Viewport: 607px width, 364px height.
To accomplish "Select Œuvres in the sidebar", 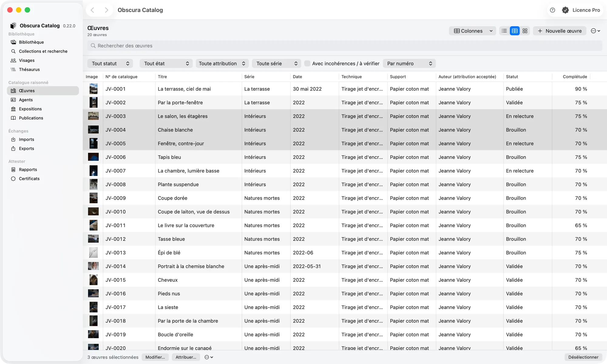I will pyautogui.click(x=43, y=91).
